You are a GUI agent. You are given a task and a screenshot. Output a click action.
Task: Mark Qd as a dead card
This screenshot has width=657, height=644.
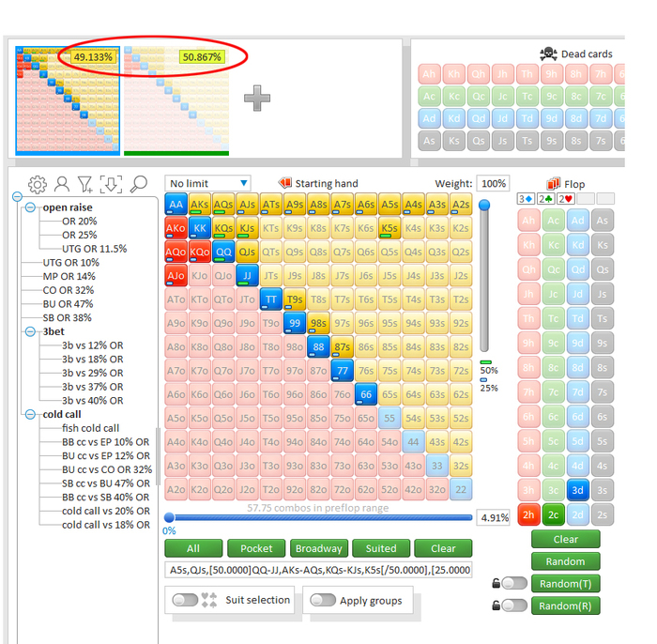(x=478, y=118)
